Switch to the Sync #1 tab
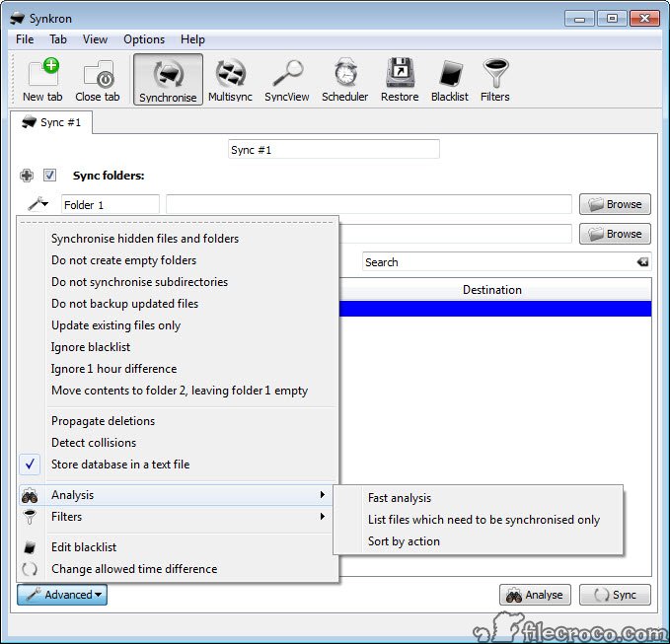Viewport: 670px width, 644px height. (x=51, y=122)
